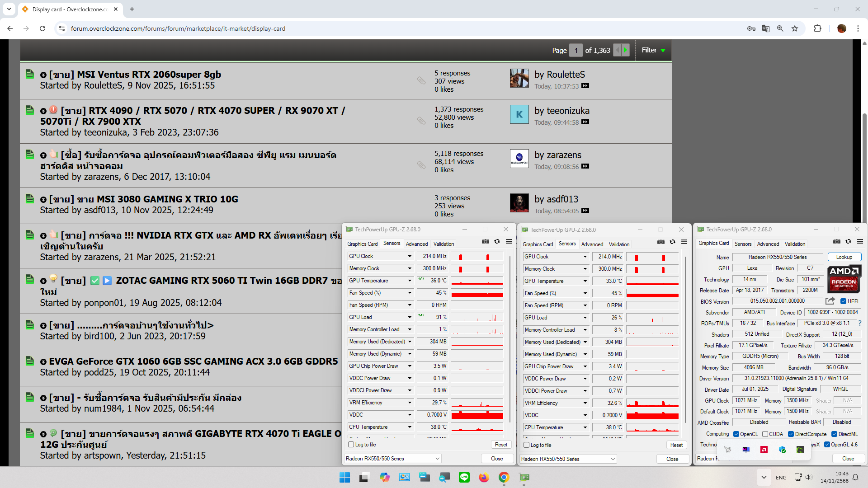Viewport: 868px width, 488px height.
Task: Click the Bus Interface question mark icon
Action: point(859,323)
